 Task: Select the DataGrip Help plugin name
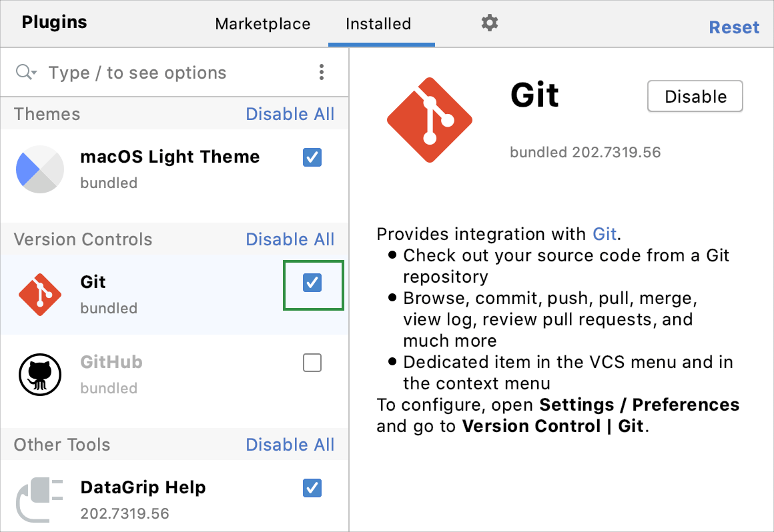coord(143,487)
